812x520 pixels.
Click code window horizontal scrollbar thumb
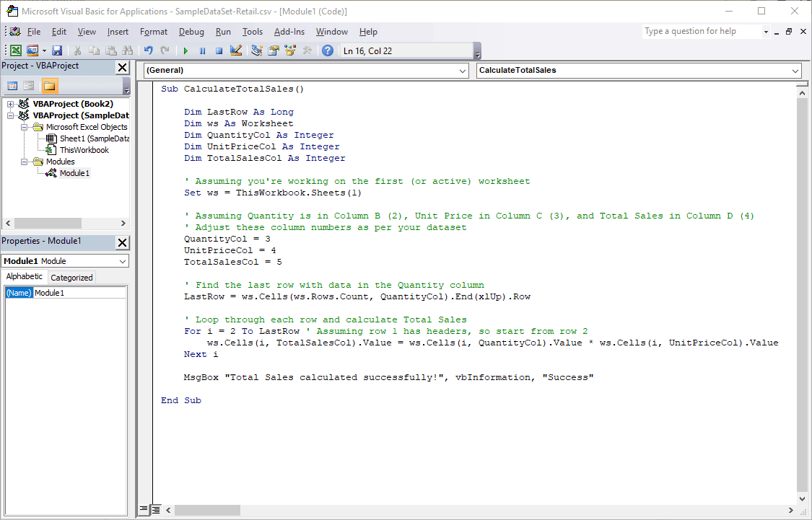click(207, 510)
